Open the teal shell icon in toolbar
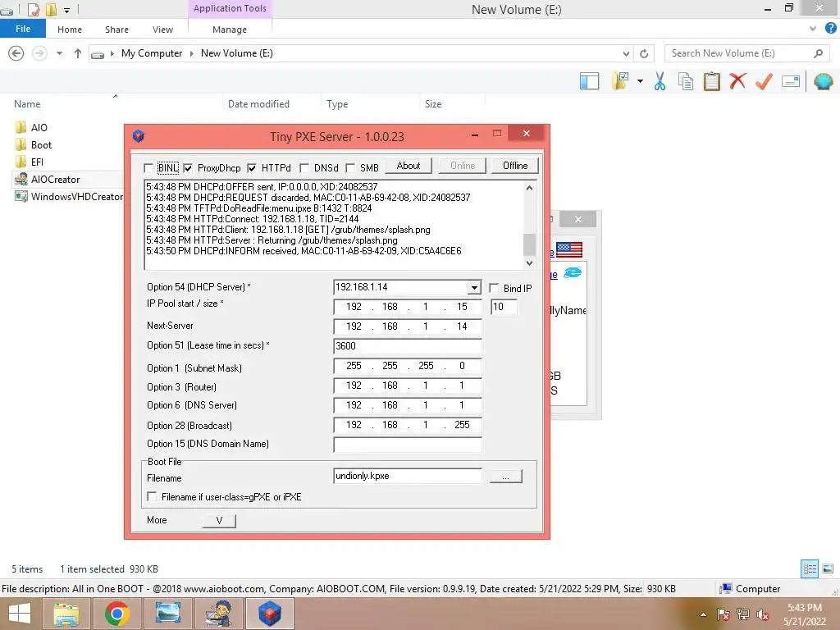This screenshot has width=840, height=630. 823,81
